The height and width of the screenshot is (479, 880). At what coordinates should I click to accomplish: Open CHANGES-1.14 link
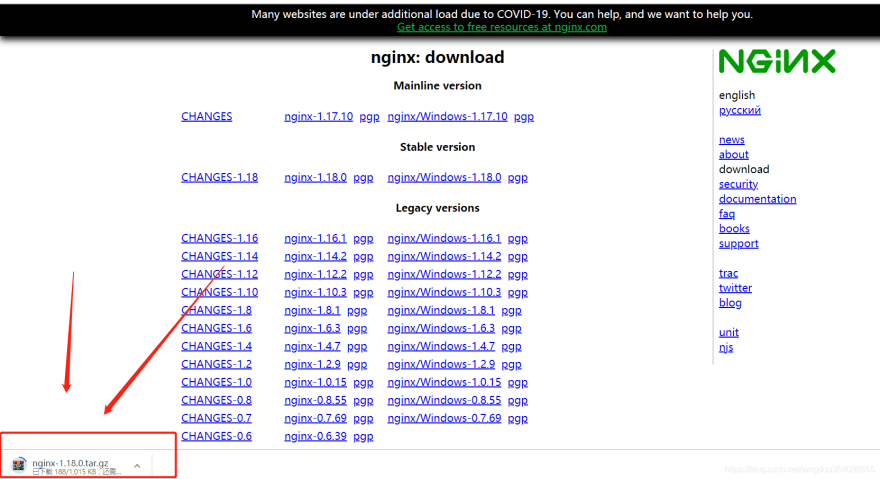(219, 256)
